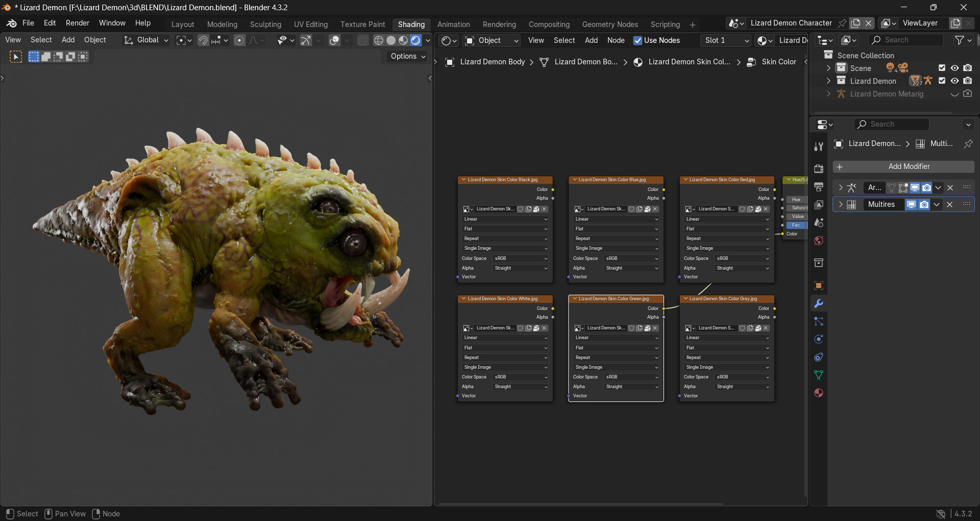Click new scene icon beside Lizard Demon Character
This screenshot has width=980, height=521.
(x=856, y=23)
